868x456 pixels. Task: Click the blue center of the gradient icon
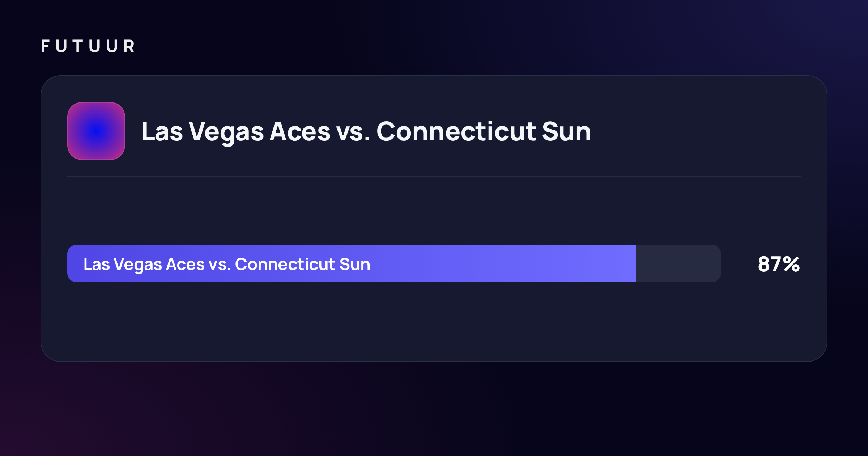(96, 131)
